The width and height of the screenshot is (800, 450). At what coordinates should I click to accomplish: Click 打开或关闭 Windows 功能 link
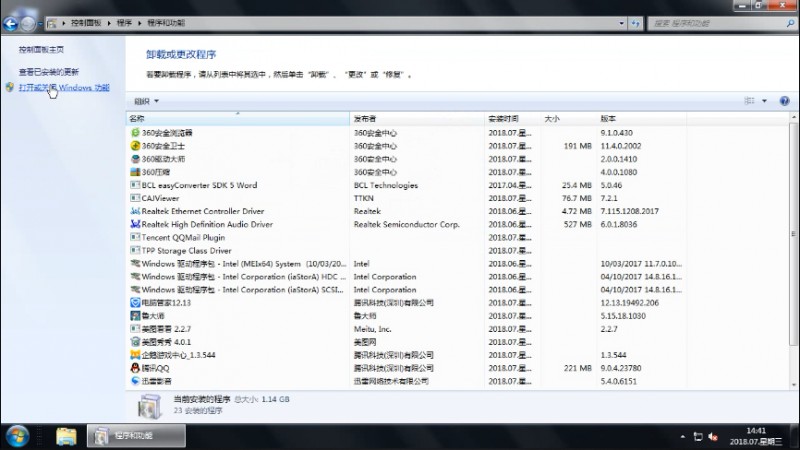coord(64,88)
